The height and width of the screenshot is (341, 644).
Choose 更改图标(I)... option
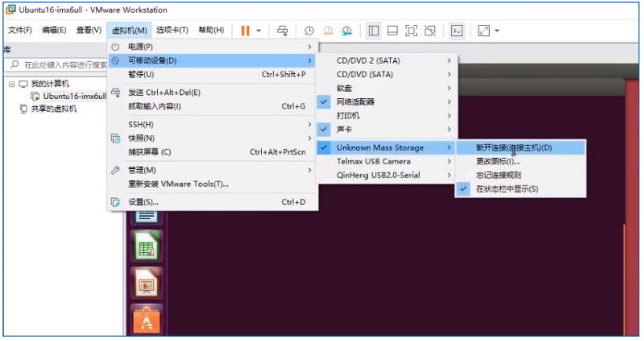click(521, 161)
